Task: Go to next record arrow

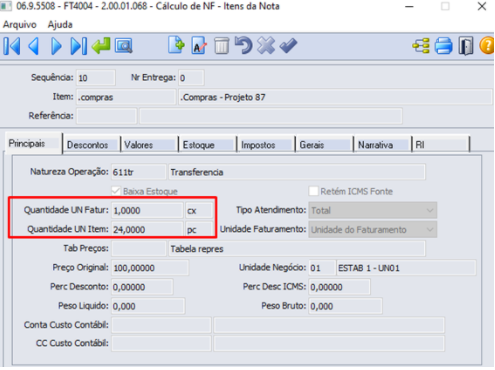Action: (x=56, y=46)
